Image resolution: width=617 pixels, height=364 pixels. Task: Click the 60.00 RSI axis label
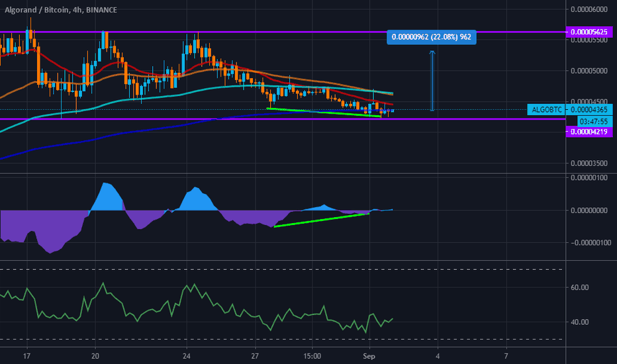[x=580, y=288]
